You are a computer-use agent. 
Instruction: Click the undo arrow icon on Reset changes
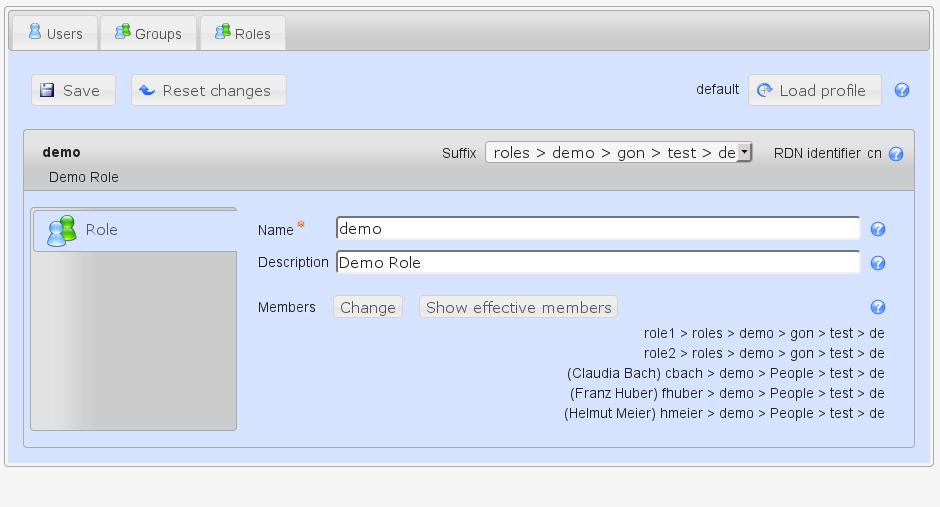tap(147, 90)
